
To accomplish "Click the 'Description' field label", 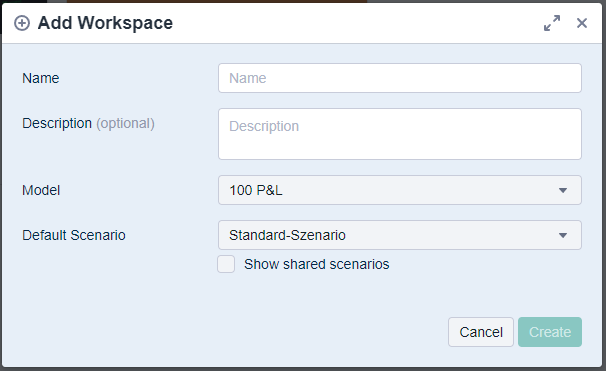I will tap(57, 123).
